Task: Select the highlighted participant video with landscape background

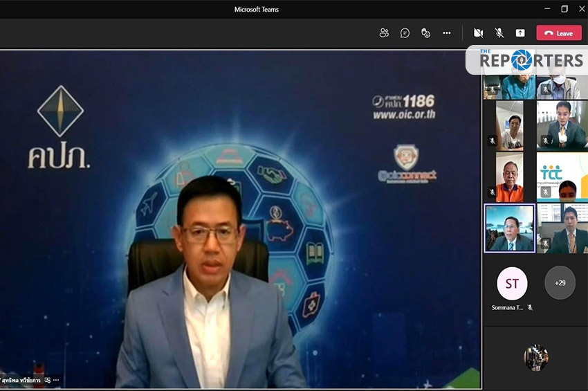Action: click(x=510, y=228)
